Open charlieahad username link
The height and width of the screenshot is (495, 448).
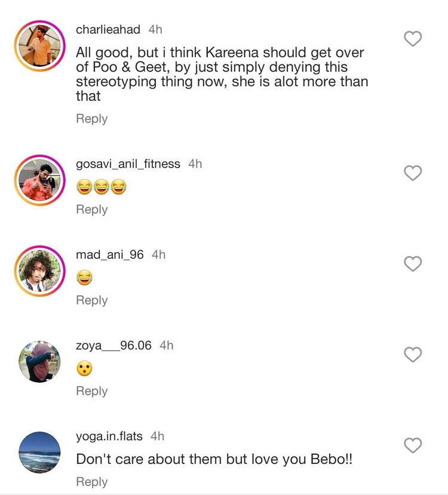(108, 30)
